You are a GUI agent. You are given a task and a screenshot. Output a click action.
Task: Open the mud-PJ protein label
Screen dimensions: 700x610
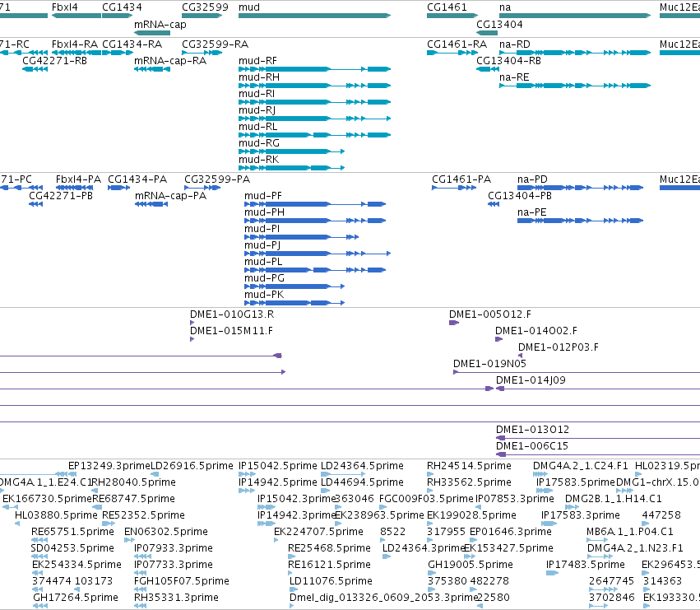coord(262,245)
